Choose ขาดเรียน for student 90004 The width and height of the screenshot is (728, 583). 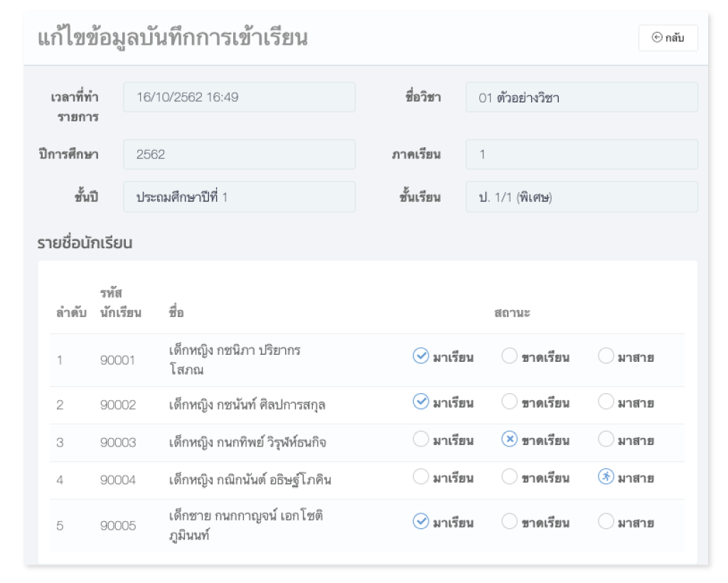point(510,477)
